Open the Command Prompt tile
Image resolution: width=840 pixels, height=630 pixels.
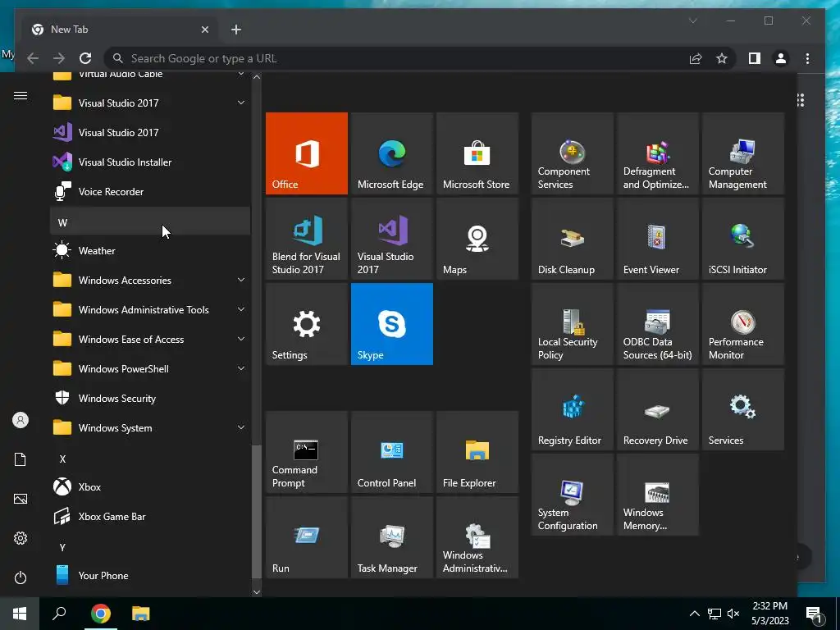pyautogui.click(x=307, y=452)
